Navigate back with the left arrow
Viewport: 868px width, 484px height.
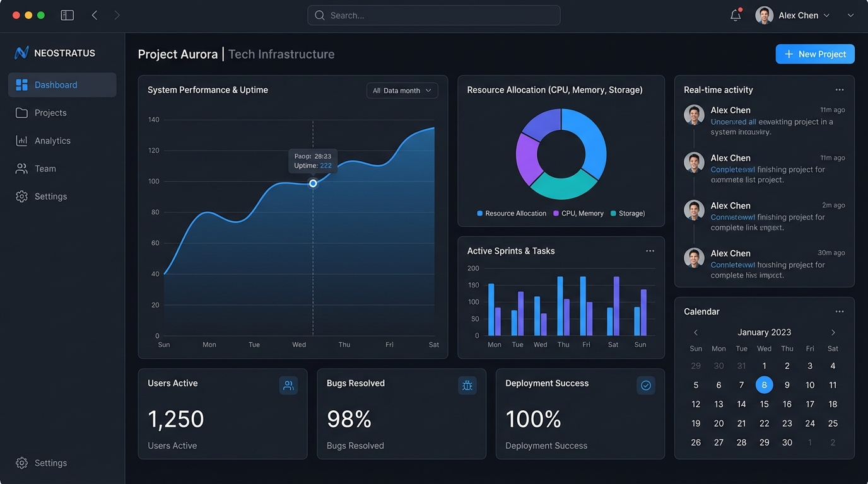pos(95,15)
